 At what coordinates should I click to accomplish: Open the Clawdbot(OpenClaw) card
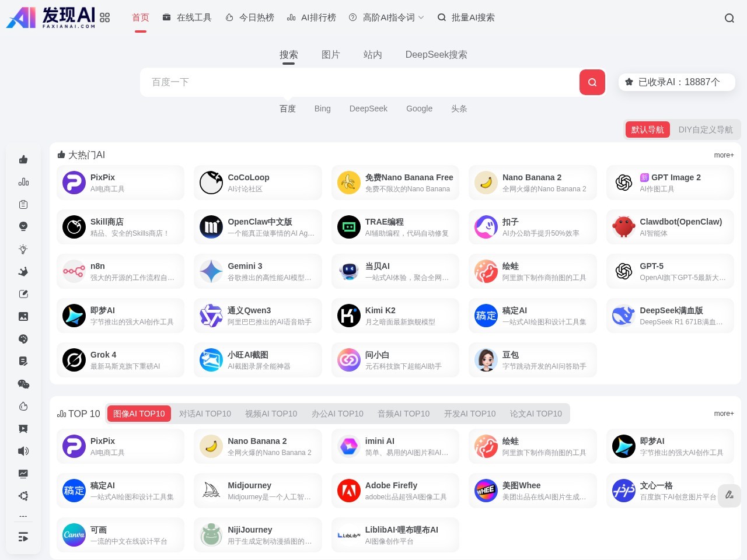(x=670, y=227)
